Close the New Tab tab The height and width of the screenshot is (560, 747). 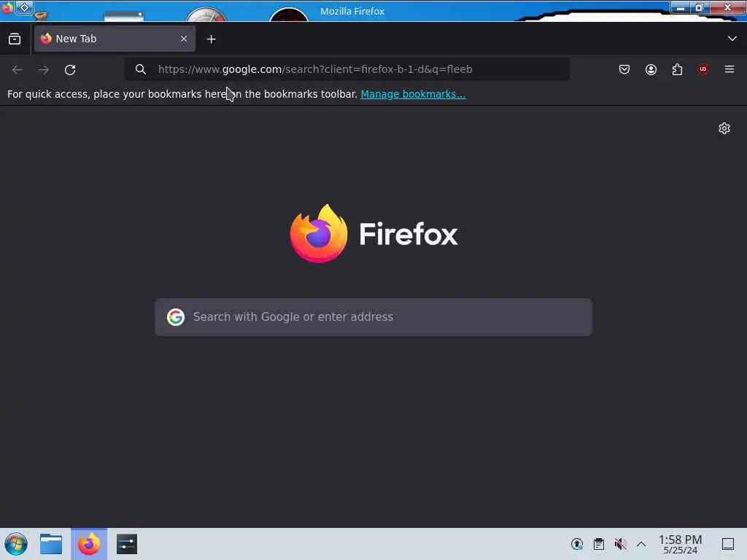click(184, 39)
